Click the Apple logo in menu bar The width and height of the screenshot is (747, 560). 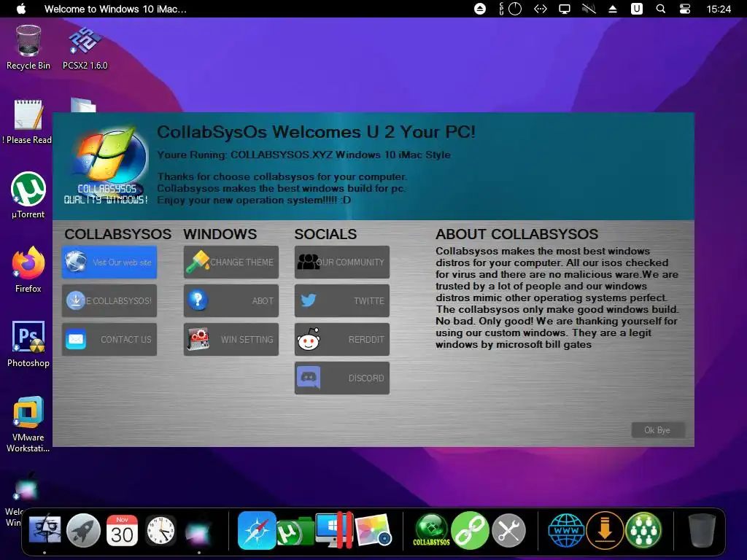coord(21,9)
